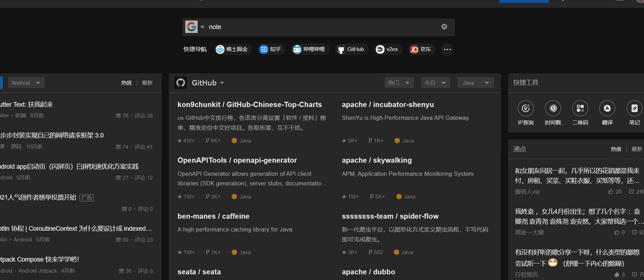This screenshot has height=280, width=644.
Task: Open the 有没有好听的歌分享 post
Action: [x=577, y=258]
